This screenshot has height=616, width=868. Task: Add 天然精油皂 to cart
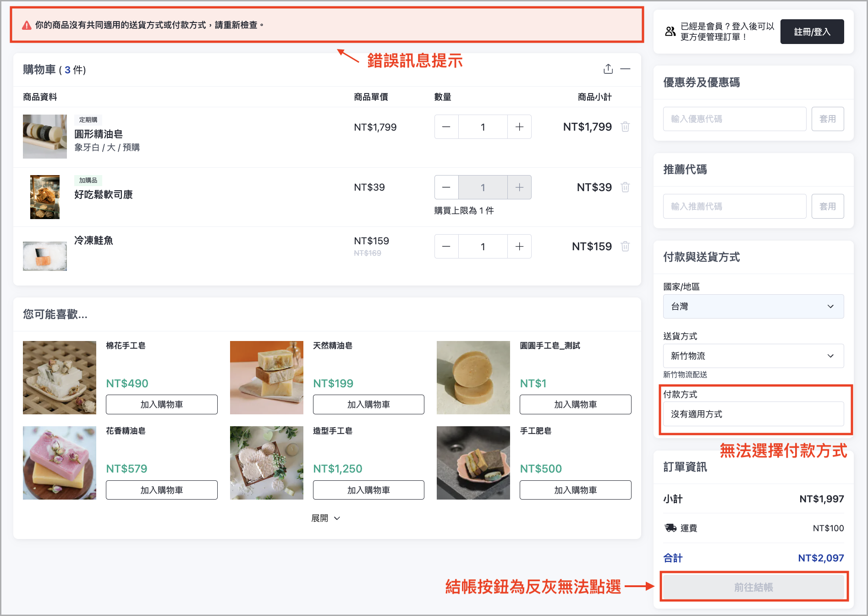coord(368,404)
